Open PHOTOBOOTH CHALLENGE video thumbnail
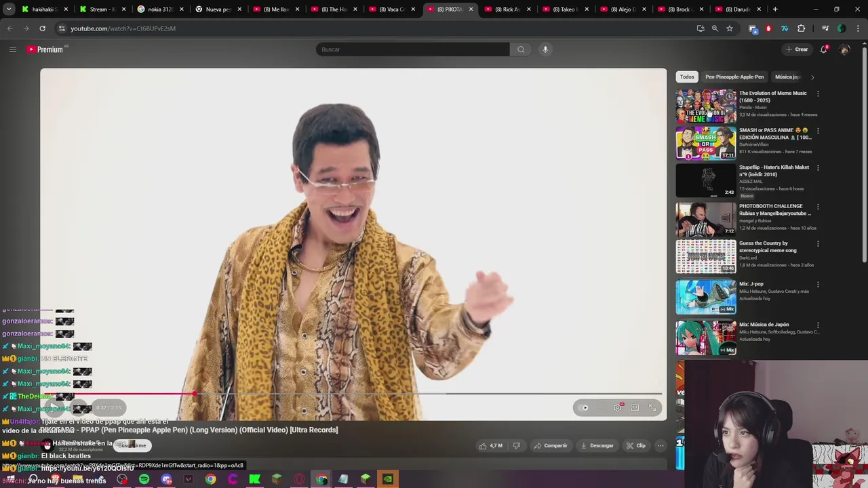 click(706, 219)
